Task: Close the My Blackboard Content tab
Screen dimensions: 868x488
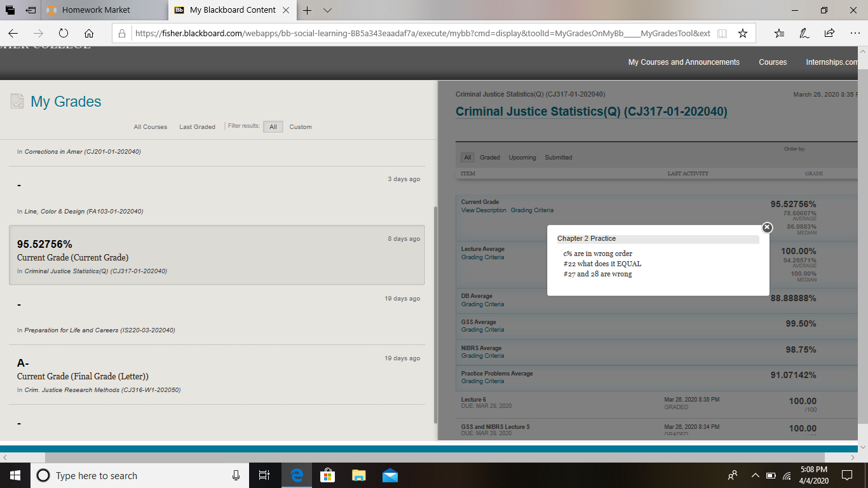Action: (x=285, y=10)
